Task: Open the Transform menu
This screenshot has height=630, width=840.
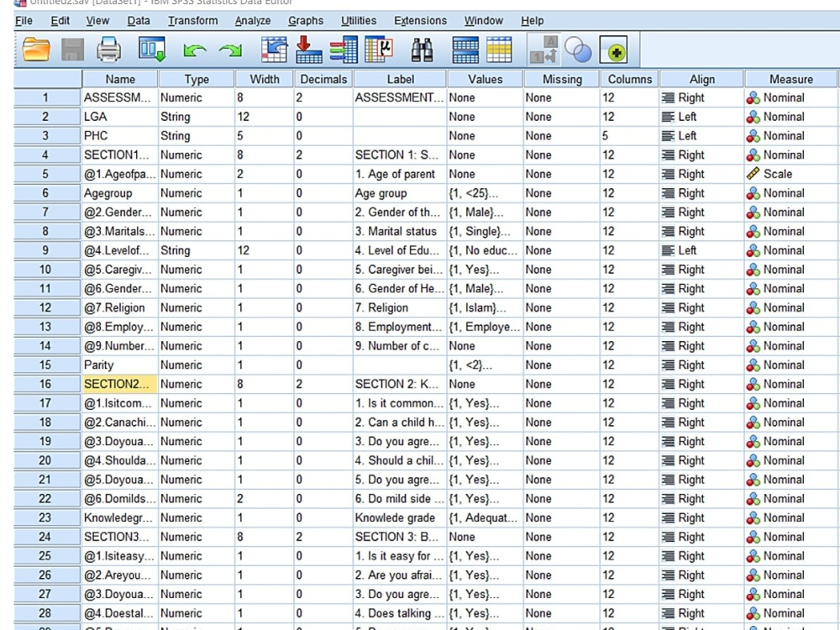Action: click(193, 20)
